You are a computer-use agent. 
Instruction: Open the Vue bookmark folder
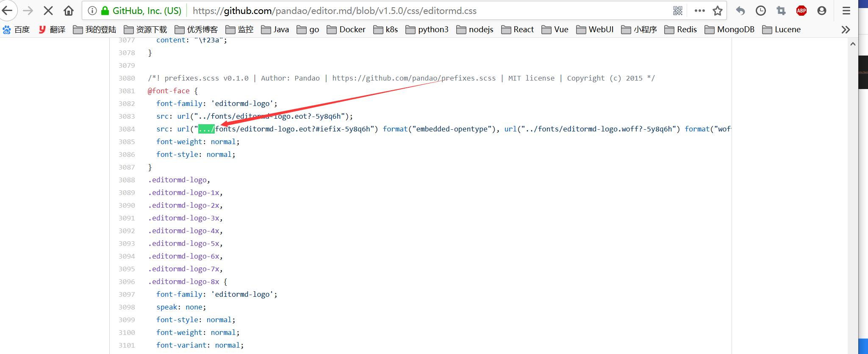pyautogui.click(x=555, y=30)
